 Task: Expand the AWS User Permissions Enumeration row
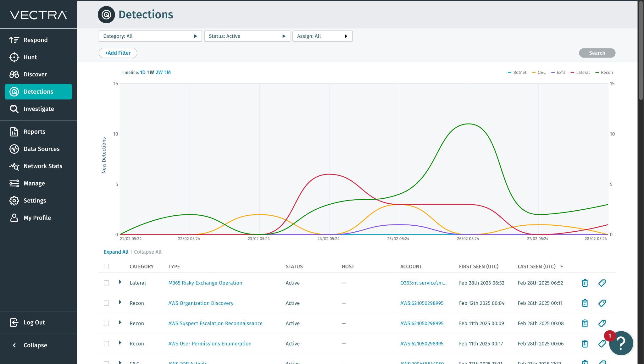point(120,343)
